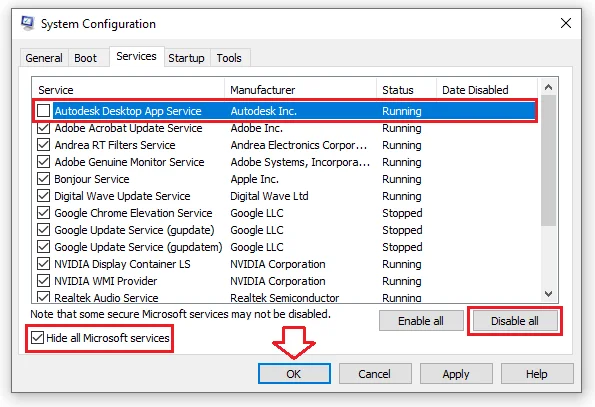This screenshot has width=595, height=407.
Task: Uncheck Adobe Acrobat Update Service
Action: [x=43, y=128]
